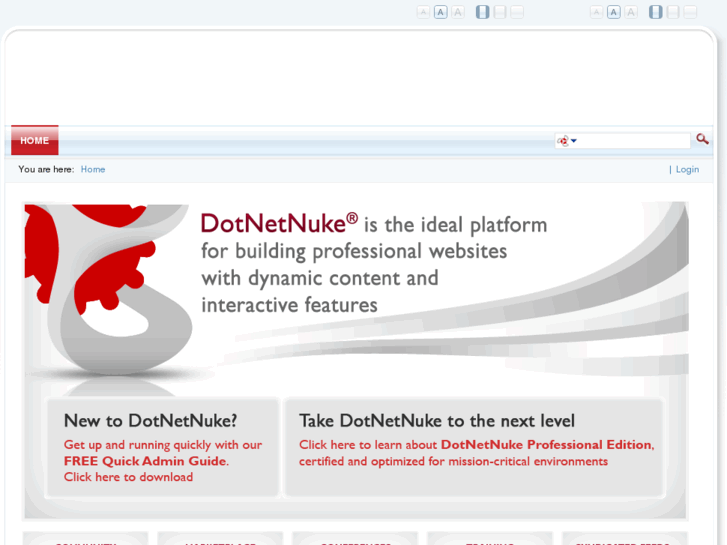This screenshot has height=545, width=727.
Task: Select medium text size in left icon group
Action: click(x=440, y=12)
